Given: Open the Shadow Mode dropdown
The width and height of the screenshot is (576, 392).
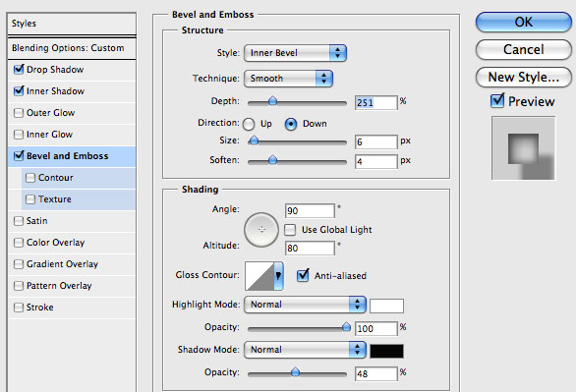Looking at the screenshot, I should (x=305, y=350).
